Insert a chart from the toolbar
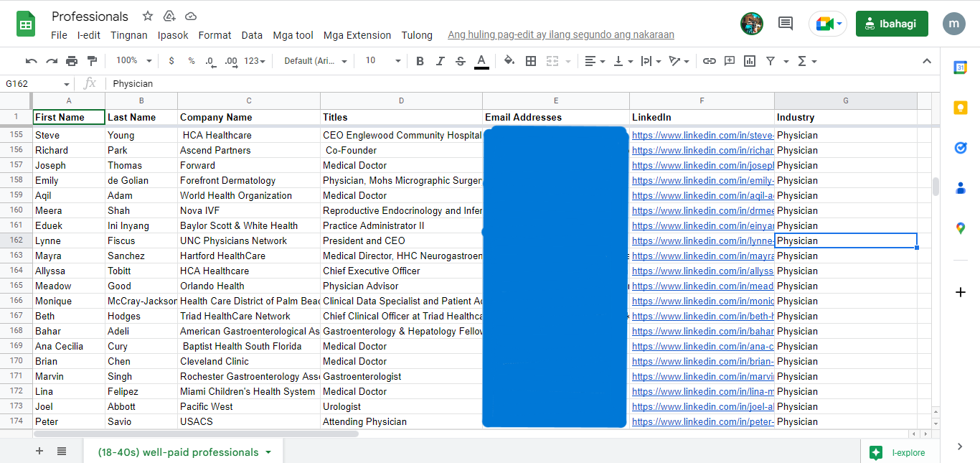 click(x=750, y=61)
